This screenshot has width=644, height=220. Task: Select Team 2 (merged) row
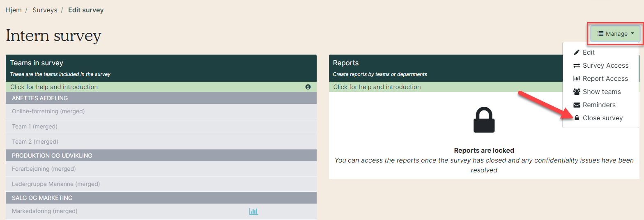click(x=161, y=142)
